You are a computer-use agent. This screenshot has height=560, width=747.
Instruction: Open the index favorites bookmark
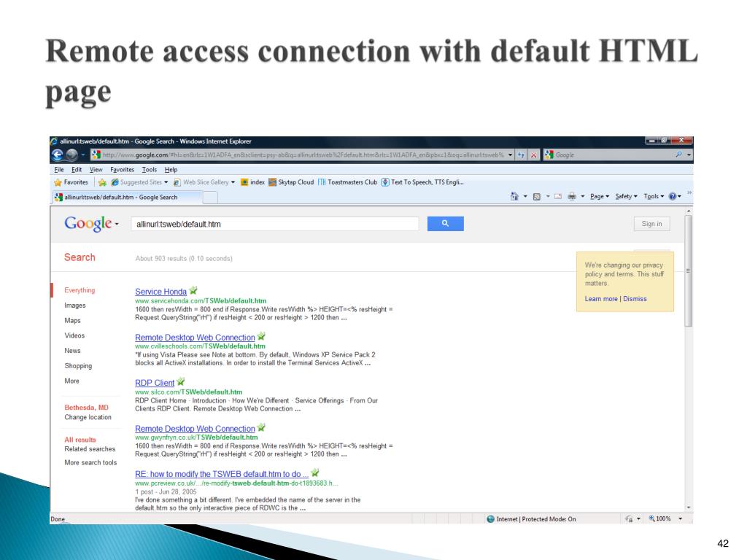(252, 182)
